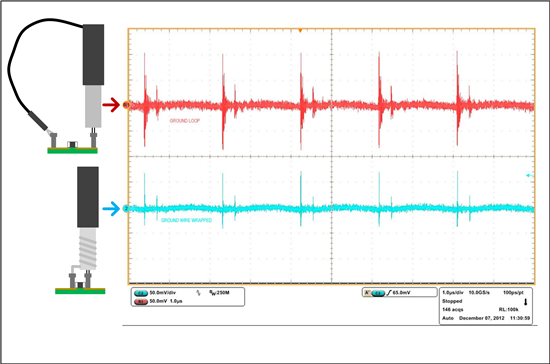Screen dimensions: 550x364
Task: Click the rising edge trigger slope icon
Action: pos(388,292)
